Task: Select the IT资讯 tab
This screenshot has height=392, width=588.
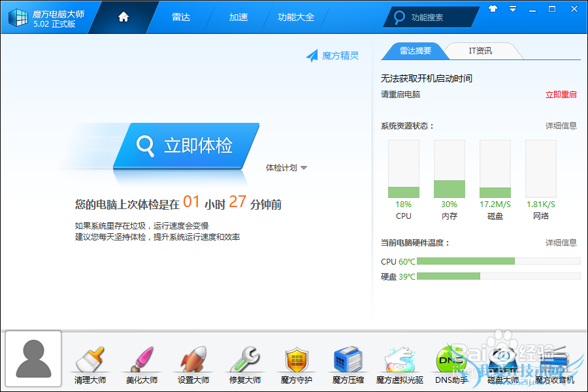Action: (x=480, y=51)
